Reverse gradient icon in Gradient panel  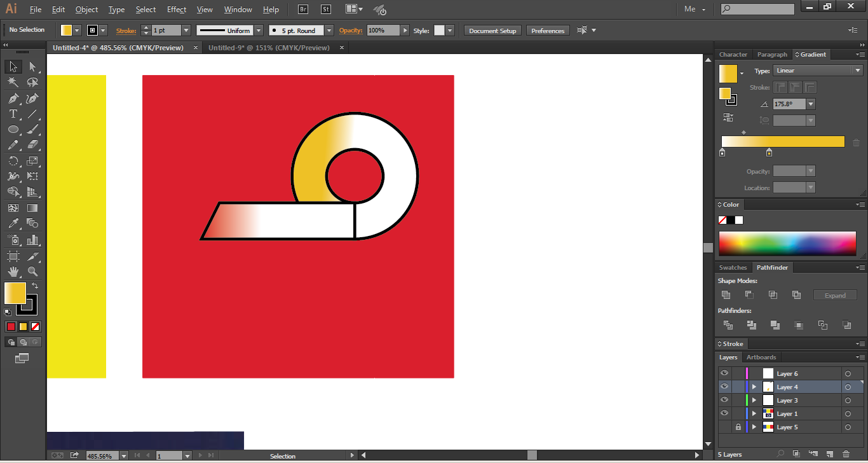pyautogui.click(x=728, y=118)
